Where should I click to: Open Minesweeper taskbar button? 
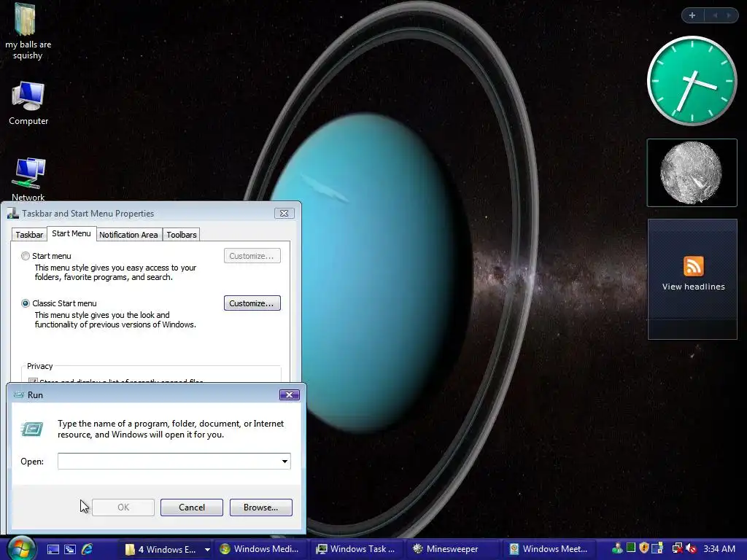(x=454, y=549)
